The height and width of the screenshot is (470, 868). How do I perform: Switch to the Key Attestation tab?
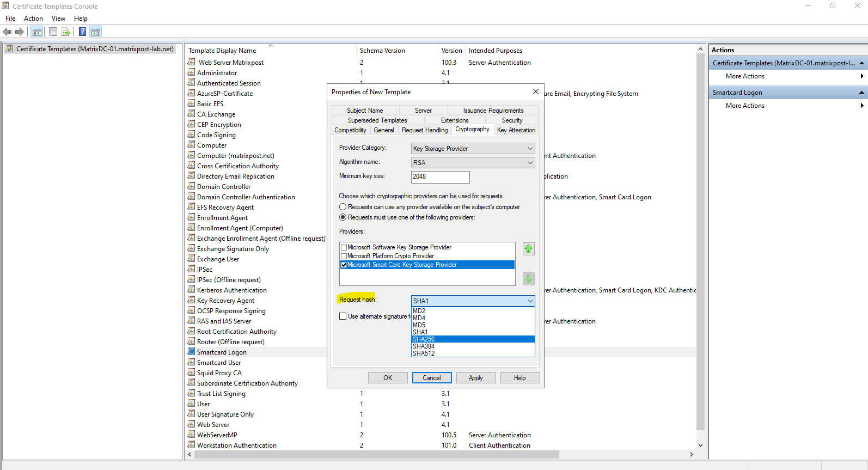tap(516, 130)
